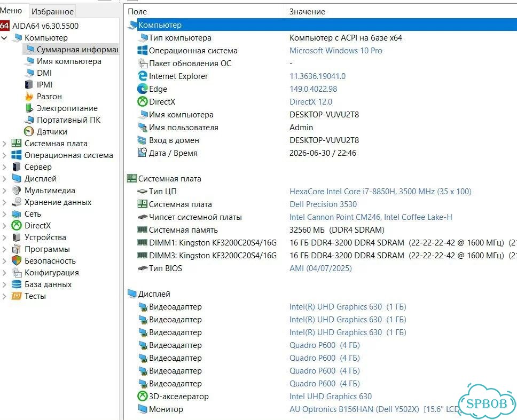
Task: Select the Системная память 32560 МБ value
Action: (336, 230)
